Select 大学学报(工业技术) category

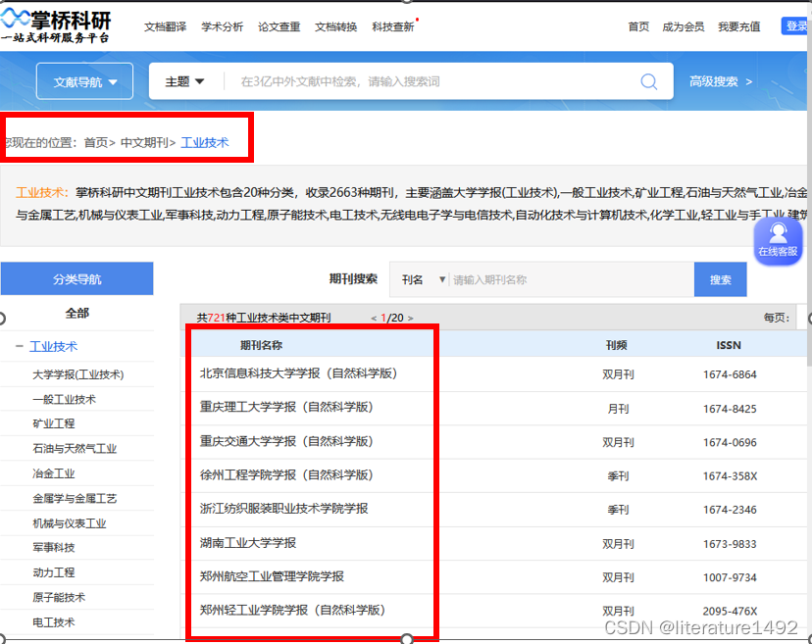click(78, 374)
